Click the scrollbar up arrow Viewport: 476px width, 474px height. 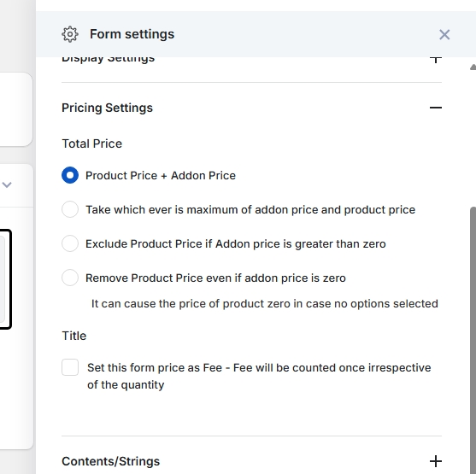point(473,67)
